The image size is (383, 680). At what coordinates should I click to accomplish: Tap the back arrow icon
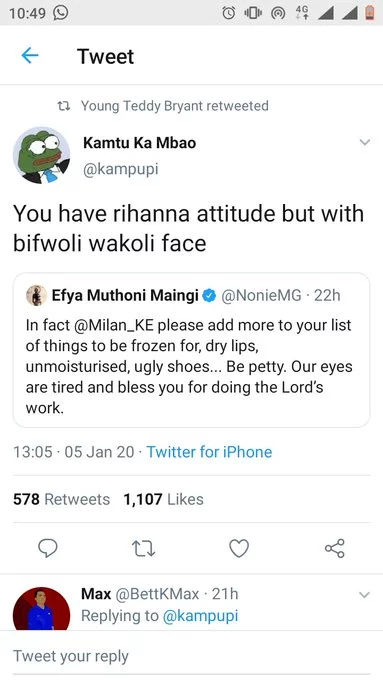[x=30, y=56]
